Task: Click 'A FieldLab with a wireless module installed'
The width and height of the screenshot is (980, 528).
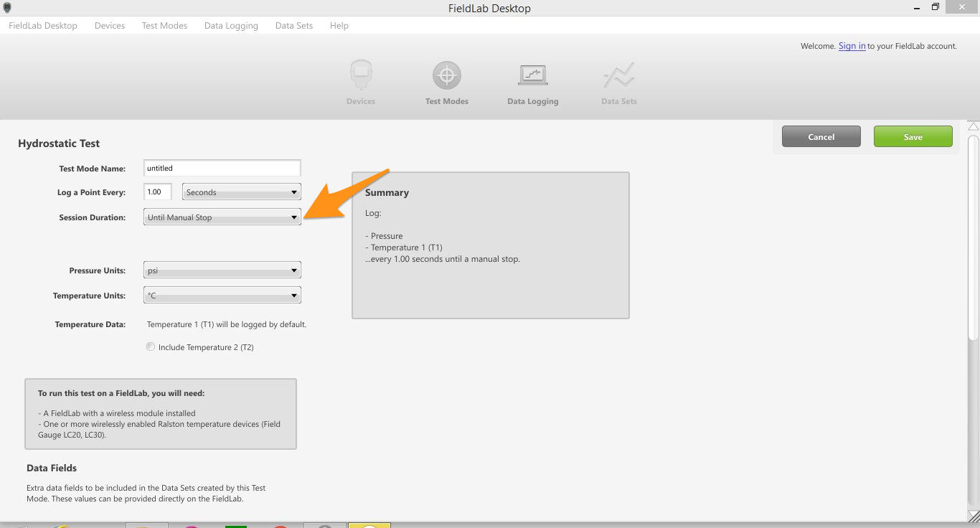Action: coord(117,413)
